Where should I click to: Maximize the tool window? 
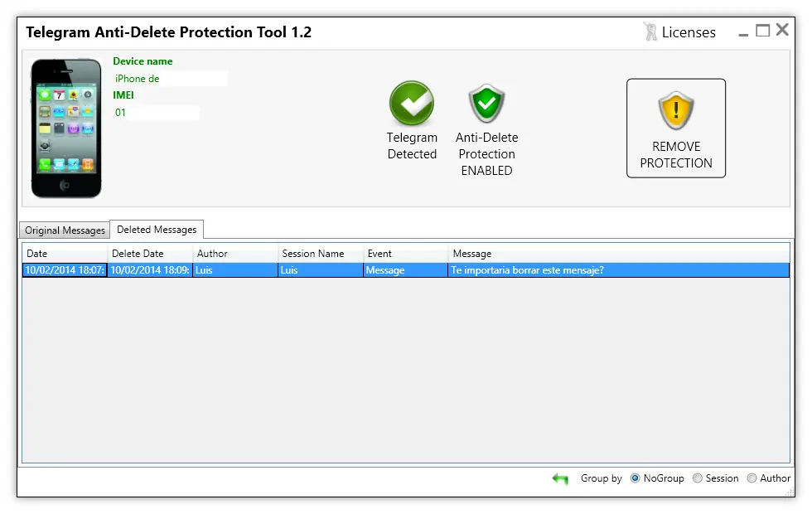763,31
